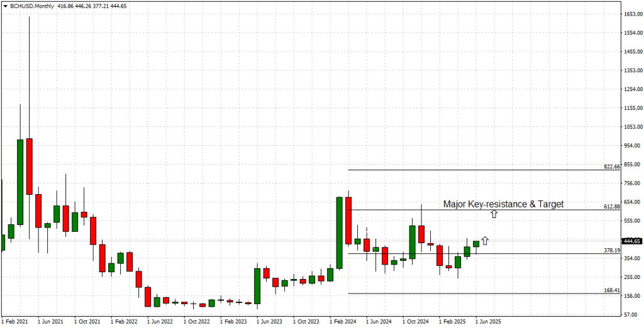This screenshot has width=644, height=328.
Task: Click the 1 Oct 2024 date label
Action: point(416,322)
